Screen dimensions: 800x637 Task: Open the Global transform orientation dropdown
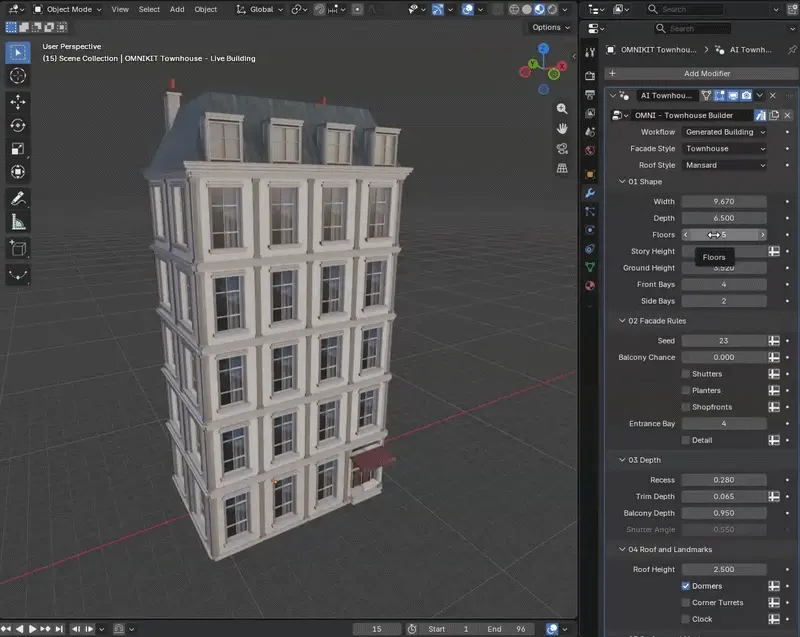coord(259,9)
